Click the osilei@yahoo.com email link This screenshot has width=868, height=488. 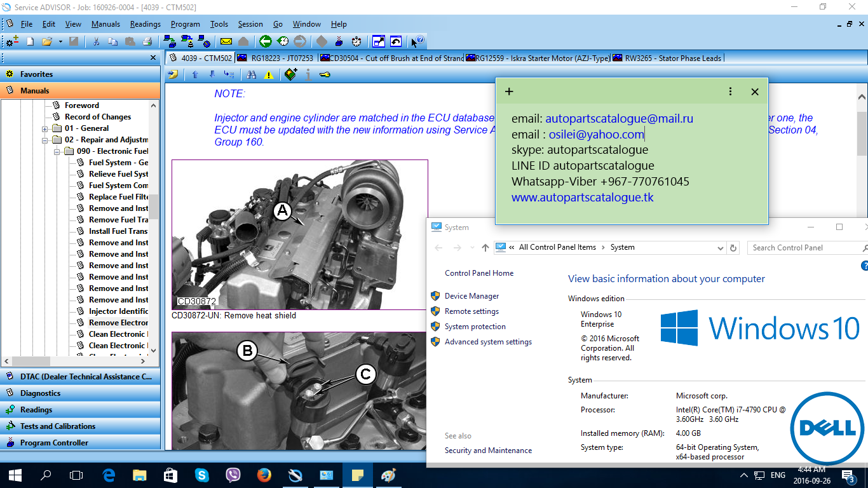[597, 134]
